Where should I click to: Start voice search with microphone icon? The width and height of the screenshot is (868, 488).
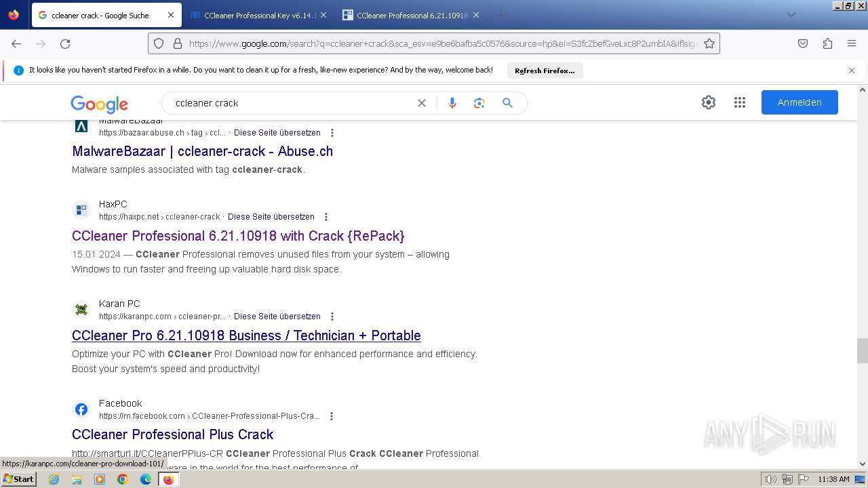[452, 103]
